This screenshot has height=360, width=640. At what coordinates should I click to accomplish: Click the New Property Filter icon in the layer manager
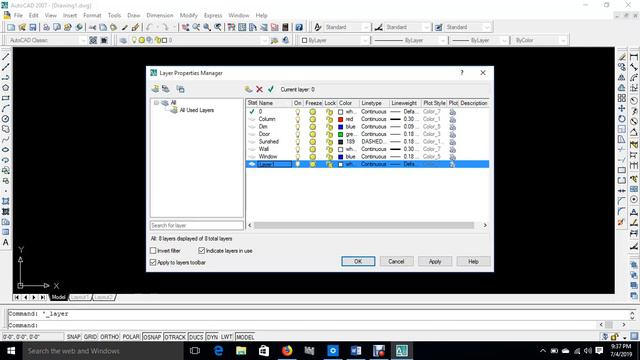coord(156,89)
